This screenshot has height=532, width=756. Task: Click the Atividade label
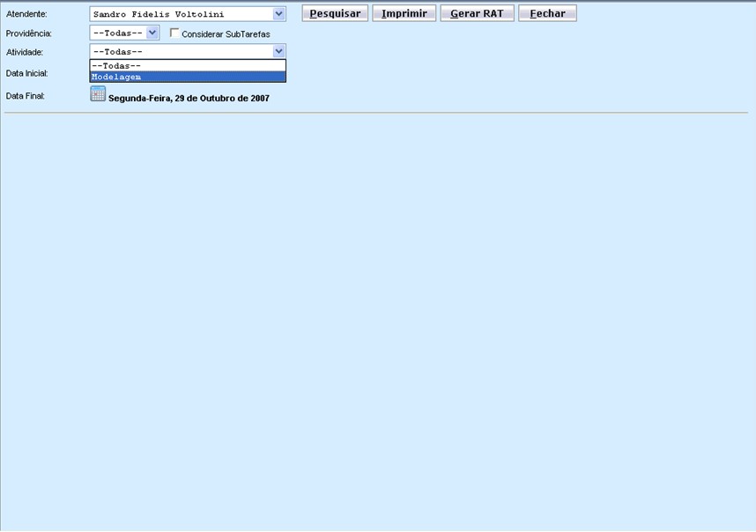[x=24, y=52]
